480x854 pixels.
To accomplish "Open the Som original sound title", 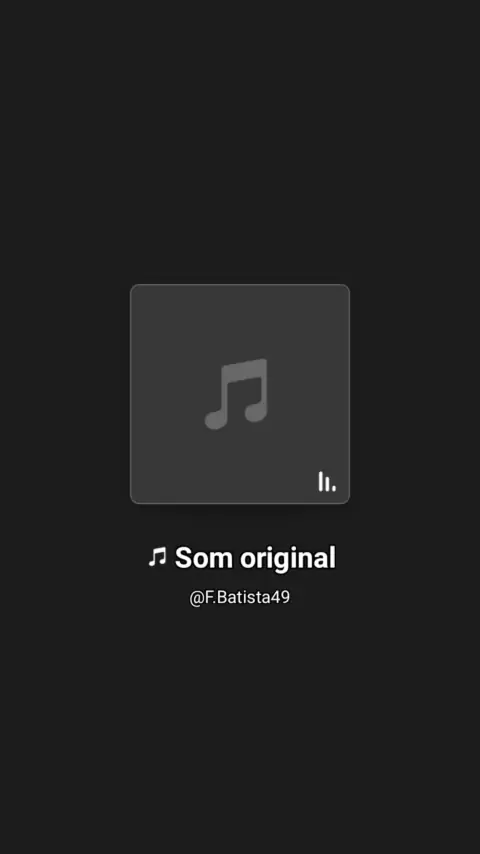I will click(255, 558).
